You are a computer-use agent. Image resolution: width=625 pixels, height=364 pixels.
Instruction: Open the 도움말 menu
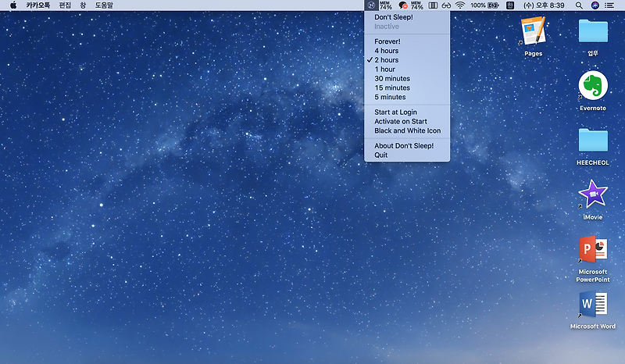(x=104, y=5)
